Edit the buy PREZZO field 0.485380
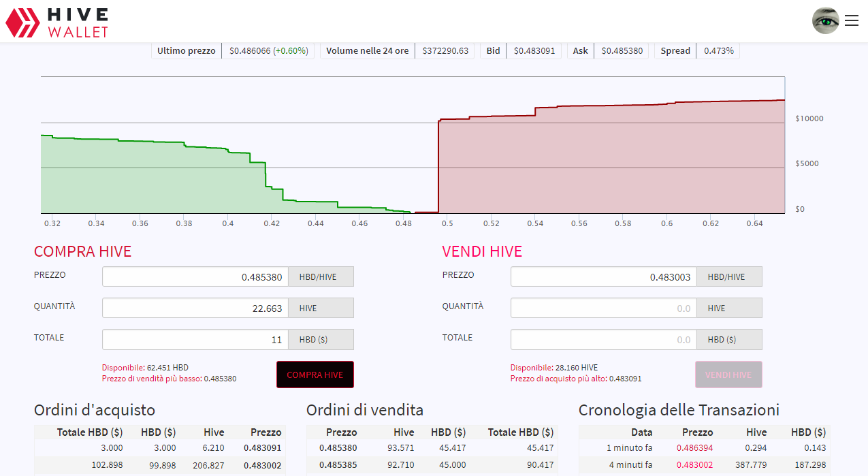The height and width of the screenshot is (476, 868). [195, 277]
